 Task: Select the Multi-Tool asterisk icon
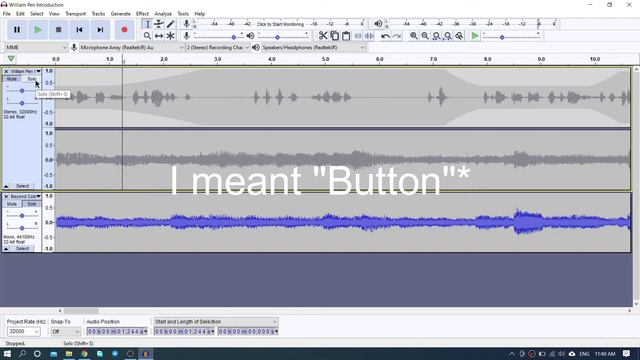click(170, 36)
